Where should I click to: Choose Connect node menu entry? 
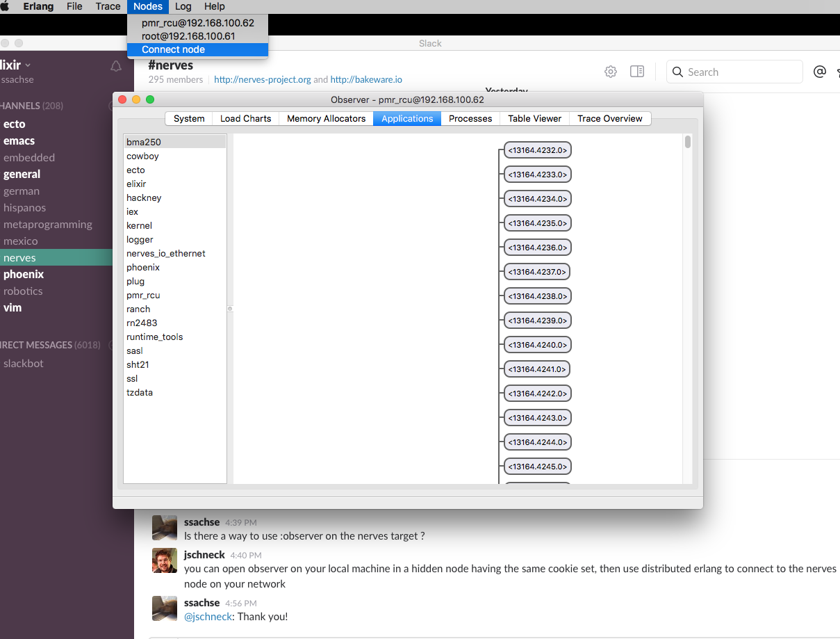(x=198, y=49)
